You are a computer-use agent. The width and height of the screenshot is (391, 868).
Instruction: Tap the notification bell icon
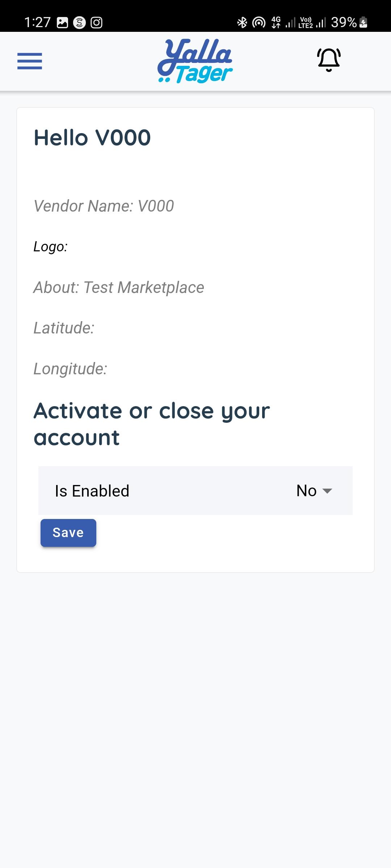(x=329, y=60)
